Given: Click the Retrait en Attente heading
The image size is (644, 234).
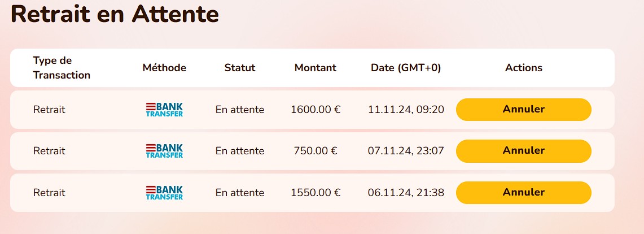Looking at the screenshot, I should click(x=115, y=14).
